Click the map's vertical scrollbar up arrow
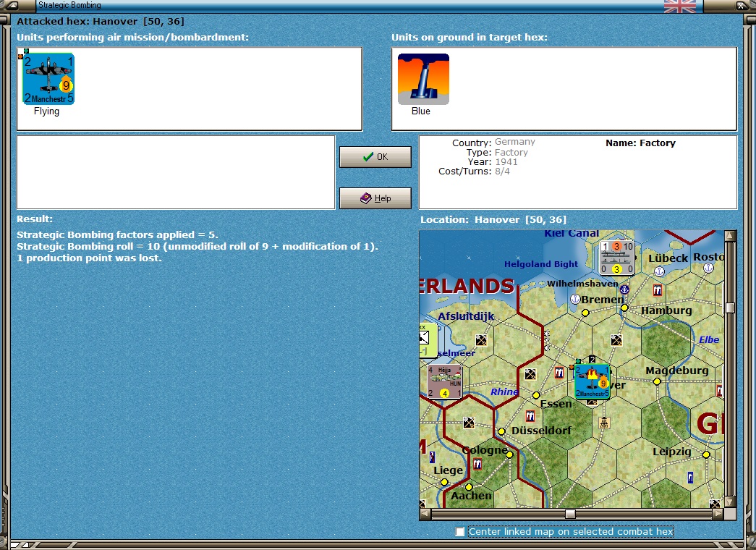The height and width of the screenshot is (550, 756). (730, 235)
